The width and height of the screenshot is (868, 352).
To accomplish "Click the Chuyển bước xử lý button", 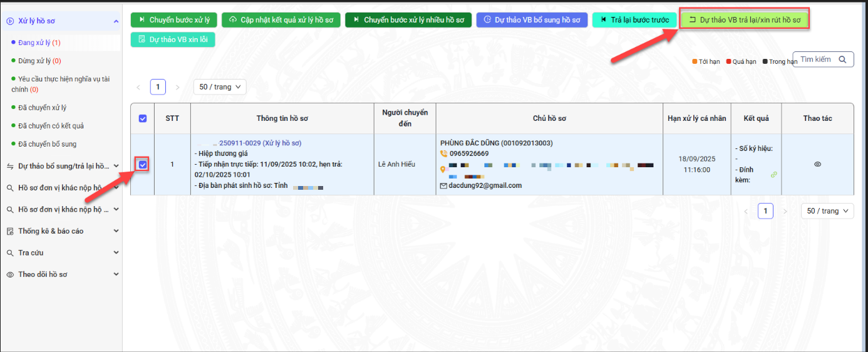I will [173, 20].
